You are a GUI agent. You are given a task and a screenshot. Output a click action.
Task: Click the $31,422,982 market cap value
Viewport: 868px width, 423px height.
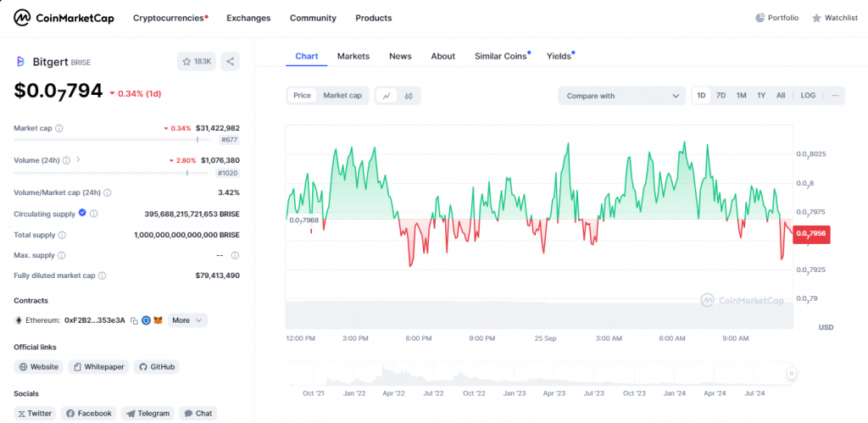point(218,128)
